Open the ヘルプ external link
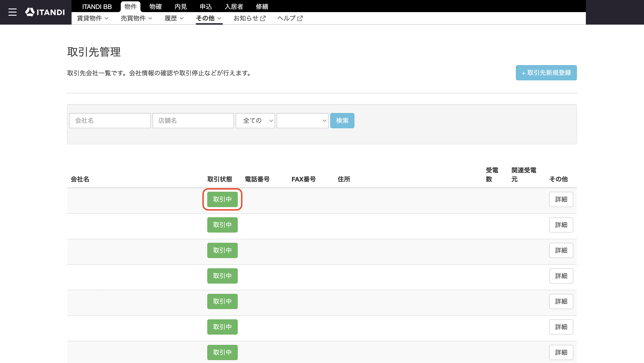 coord(290,18)
